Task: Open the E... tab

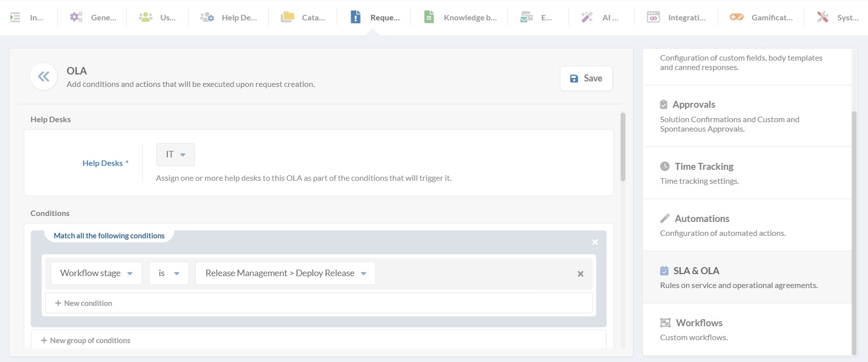Action: coord(537,17)
